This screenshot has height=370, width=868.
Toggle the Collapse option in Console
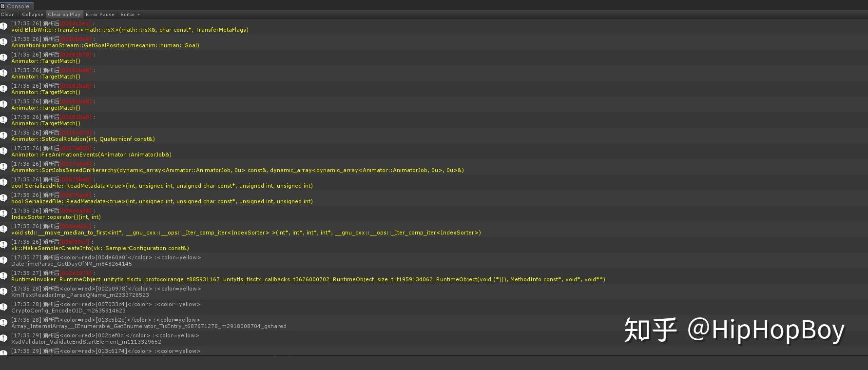[32, 15]
